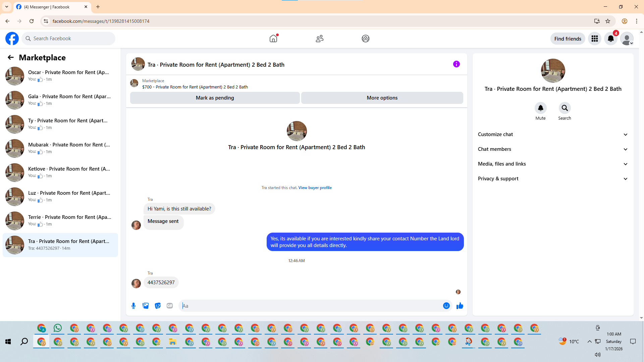Click the message text input field
644x362 pixels.
[x=312, y=306]
